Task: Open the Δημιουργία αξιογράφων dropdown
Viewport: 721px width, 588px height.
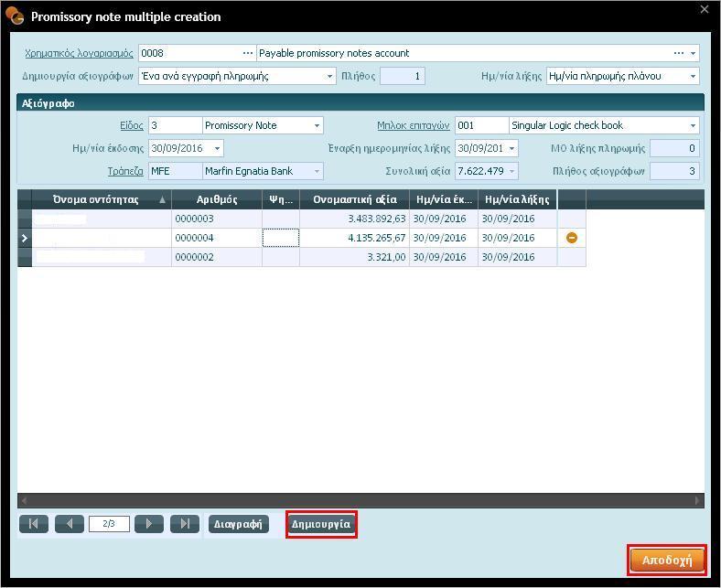Action: (x=329, y=76)
